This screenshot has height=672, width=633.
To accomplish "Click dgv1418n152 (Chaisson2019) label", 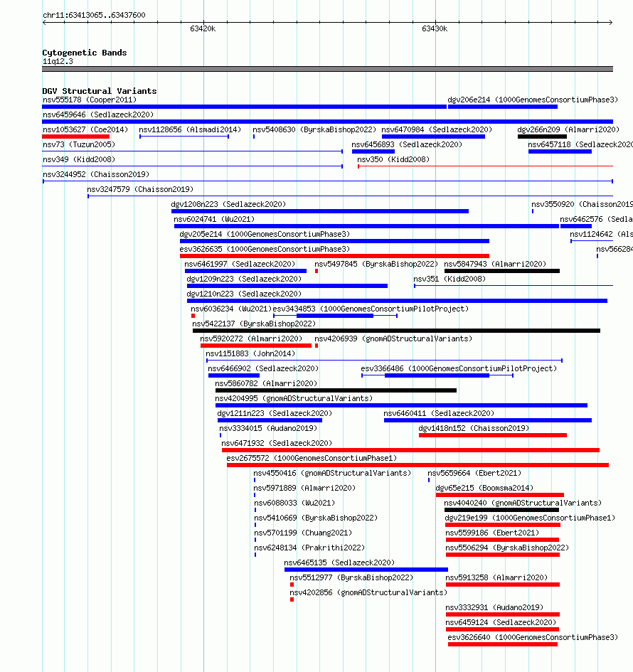I will (x=474, y=429).
